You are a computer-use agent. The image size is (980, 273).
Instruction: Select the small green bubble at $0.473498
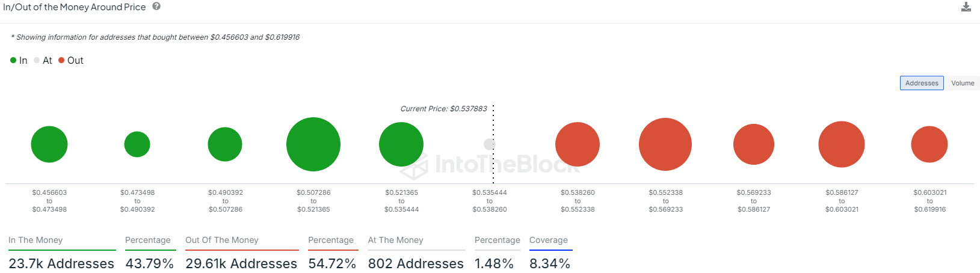click(x=137, y=144)
